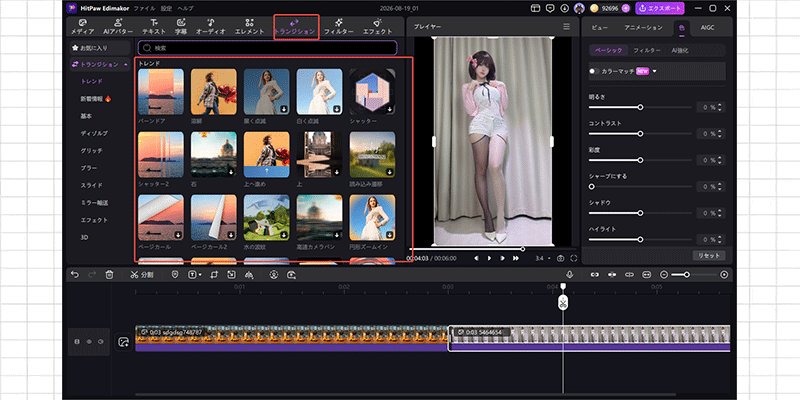Screen dimensions: 800x400
Task: Open the メディア (Media) panel
Action: (x=82, y=27)
